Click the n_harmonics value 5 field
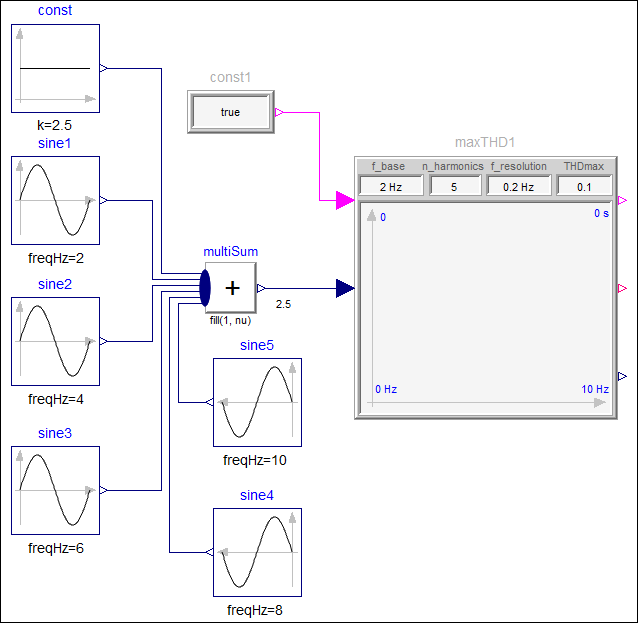Screen dimensions: 638x623 452,186
